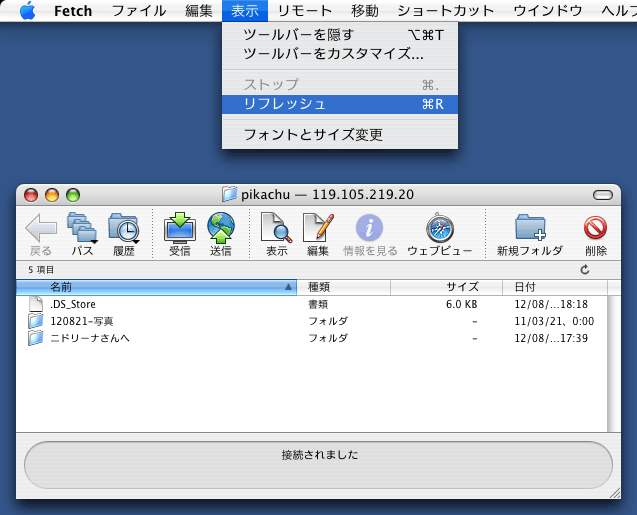
Task: Click the 接続されました status area
Action: coord(318,465)
